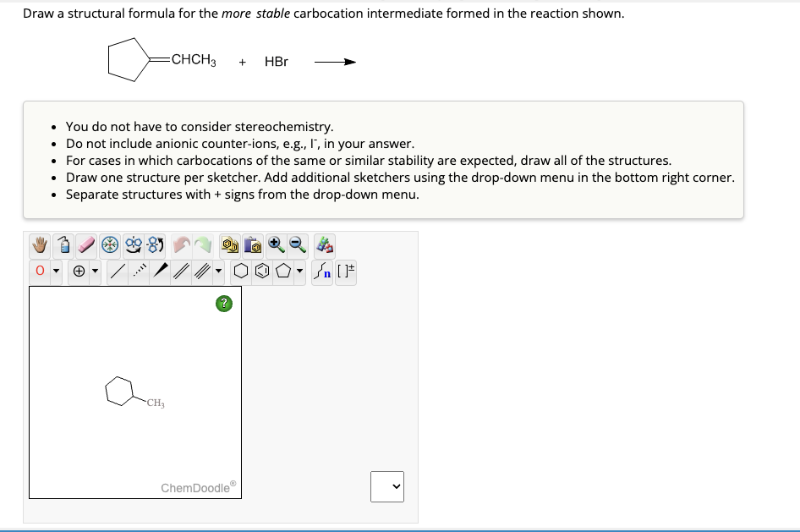Toggle the plus charge tool

pos(79,271)
